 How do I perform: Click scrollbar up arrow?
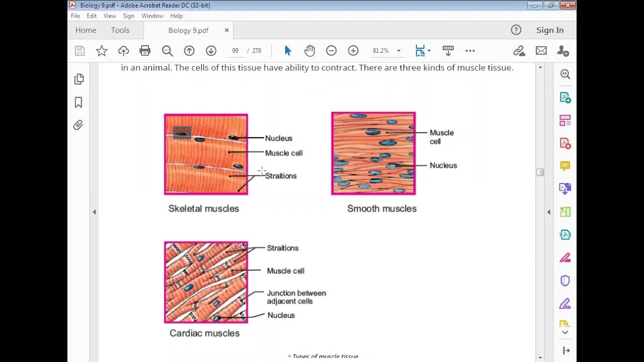point(540,67)
